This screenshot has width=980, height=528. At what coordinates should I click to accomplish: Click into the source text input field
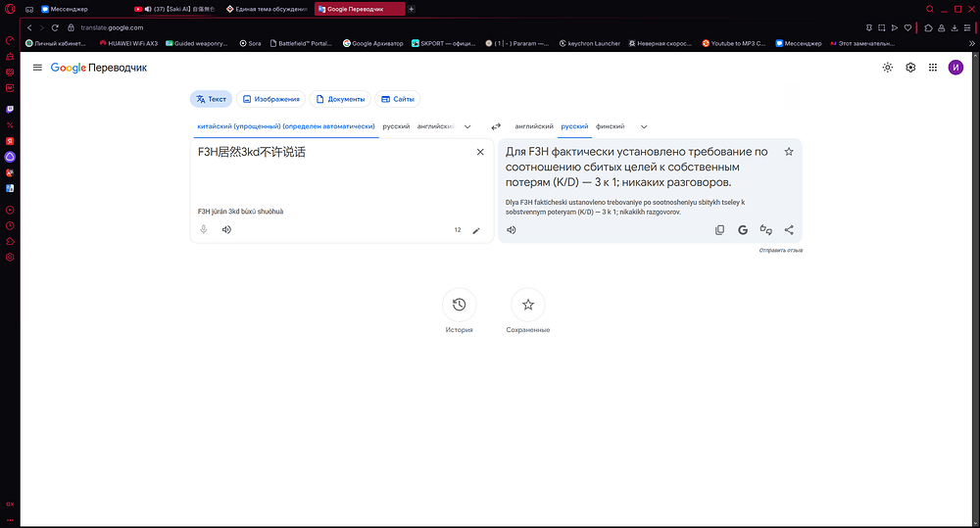click(x=332, y=171)
